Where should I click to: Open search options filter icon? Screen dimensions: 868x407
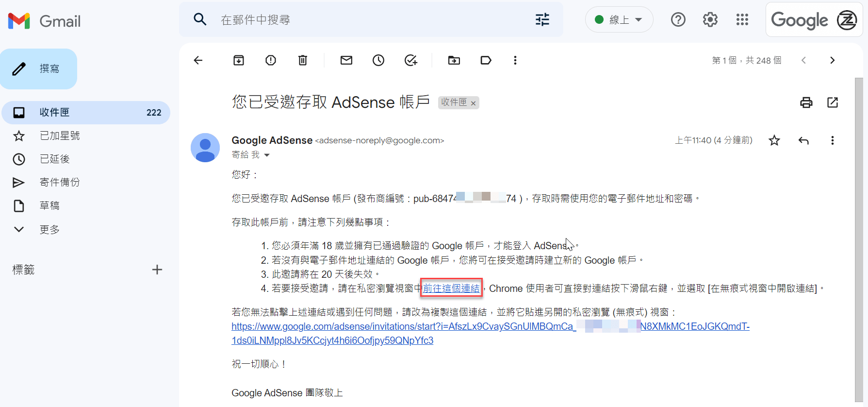[x=542, y=19]
